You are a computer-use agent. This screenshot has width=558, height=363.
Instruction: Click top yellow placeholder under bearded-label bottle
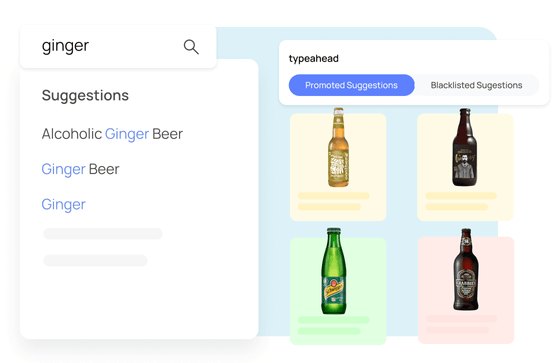pyautogui.click(x=461, y=196)
